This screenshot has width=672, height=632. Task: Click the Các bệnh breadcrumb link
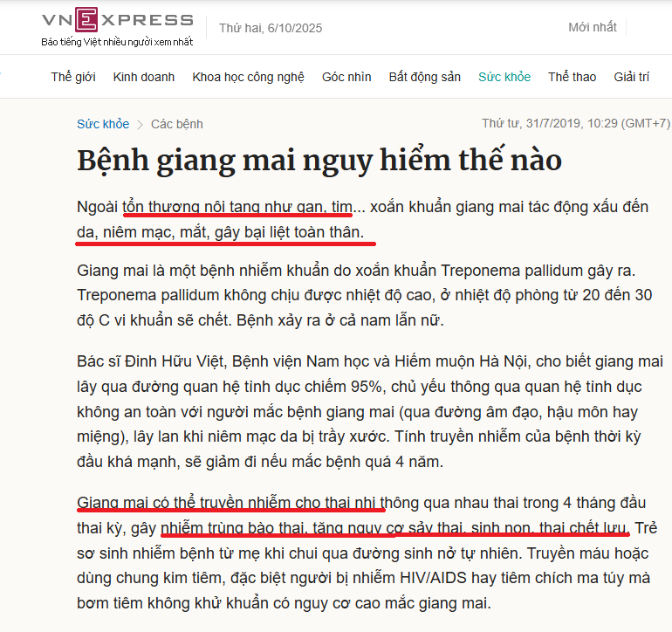(x=177, y=124)
